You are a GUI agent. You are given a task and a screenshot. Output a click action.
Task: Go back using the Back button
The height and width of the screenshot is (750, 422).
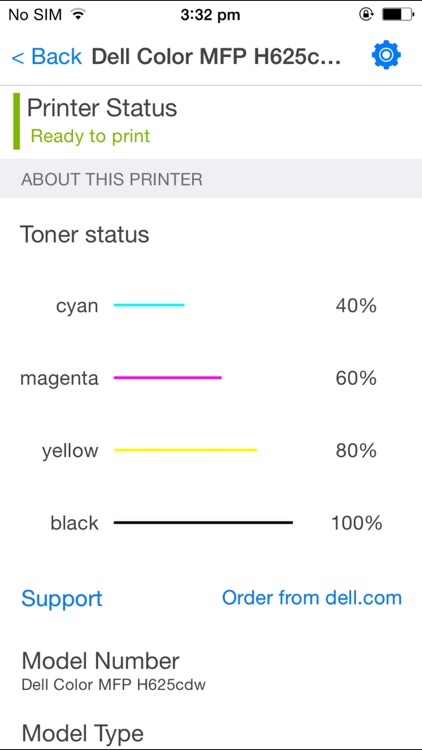click(x=47, y=57)
